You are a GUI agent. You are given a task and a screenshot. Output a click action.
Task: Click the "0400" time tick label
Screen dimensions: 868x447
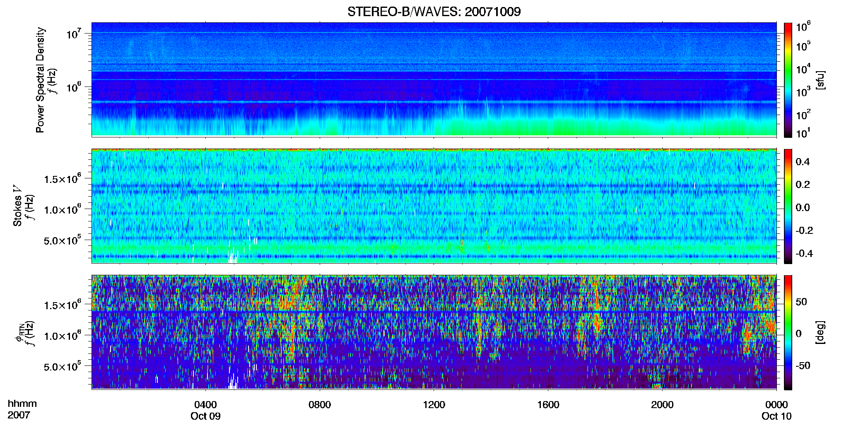205,405
